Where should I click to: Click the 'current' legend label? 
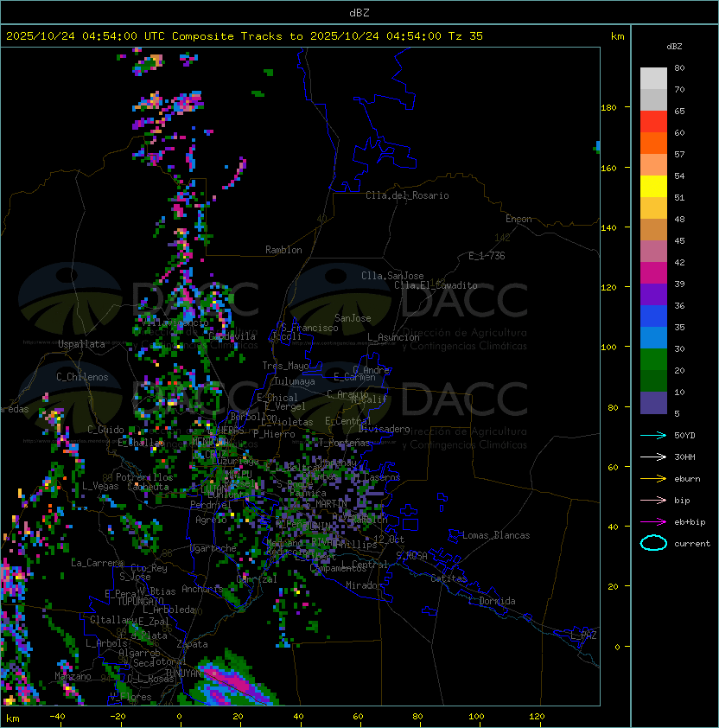692,544
